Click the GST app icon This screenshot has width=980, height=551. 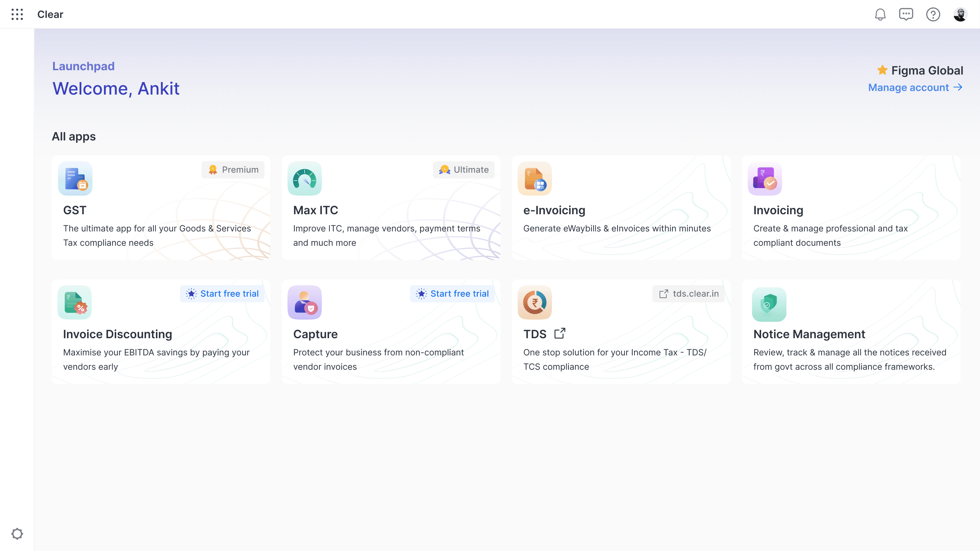75,178
